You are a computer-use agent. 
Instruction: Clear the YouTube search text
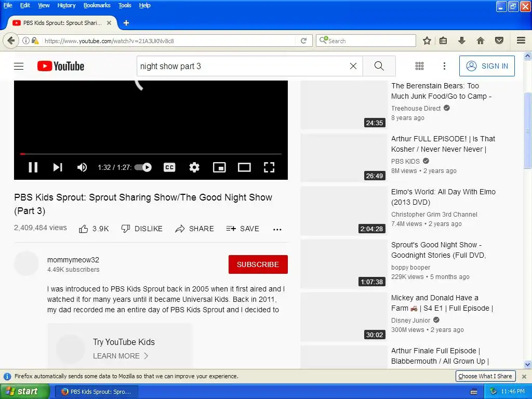coord(353,66)
